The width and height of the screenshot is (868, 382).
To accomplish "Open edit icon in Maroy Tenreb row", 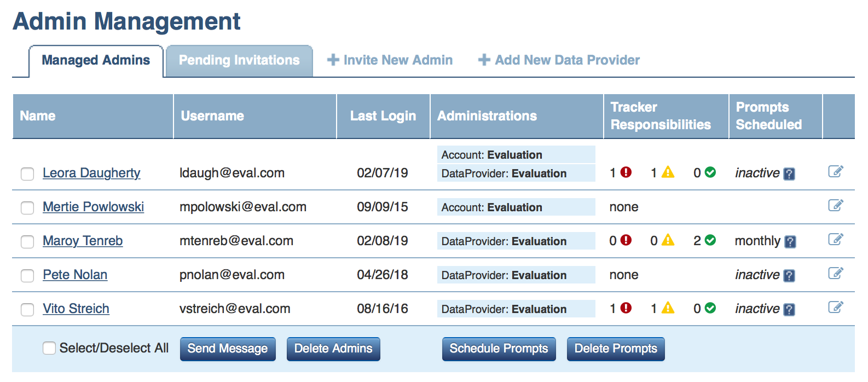I will coord(835,240).
